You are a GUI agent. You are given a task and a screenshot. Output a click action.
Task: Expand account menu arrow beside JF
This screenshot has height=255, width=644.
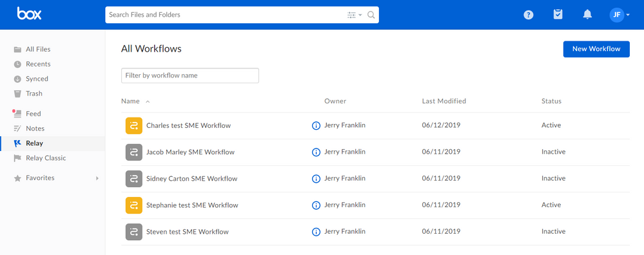point(628,15)
